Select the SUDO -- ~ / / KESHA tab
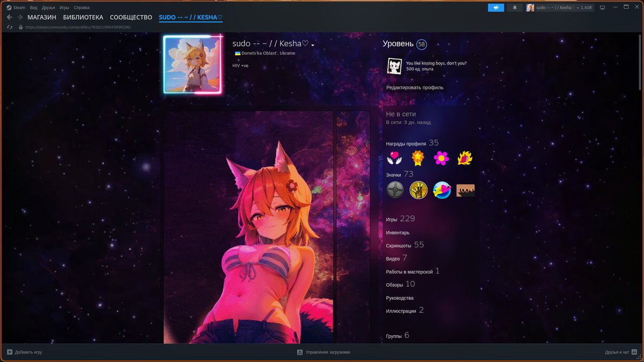This screenshot has height=362, width=644. point(191,18)
